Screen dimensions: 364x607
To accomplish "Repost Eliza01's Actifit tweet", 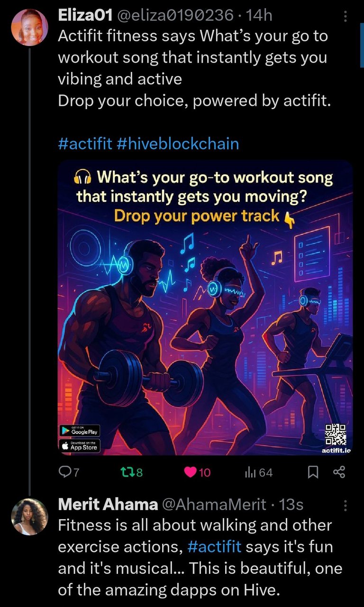I will pos(132,472).
